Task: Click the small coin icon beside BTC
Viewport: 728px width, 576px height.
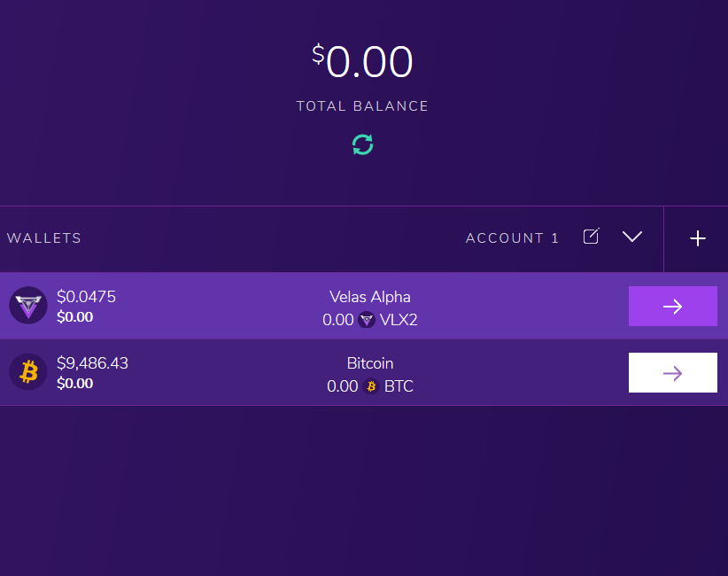Action: pyautogui.click(x=371, y=386)
